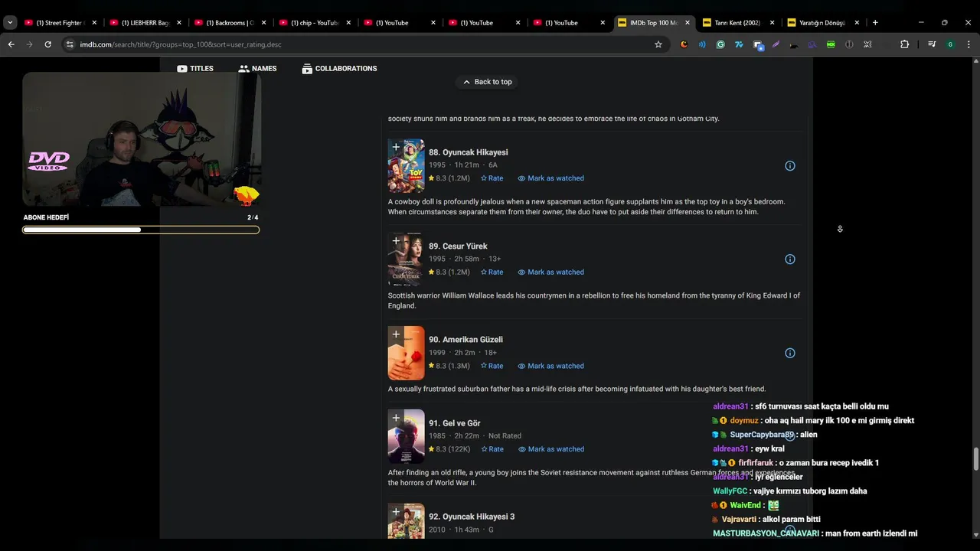Open the 91. Gel ve Gör title link

[455, 423]
